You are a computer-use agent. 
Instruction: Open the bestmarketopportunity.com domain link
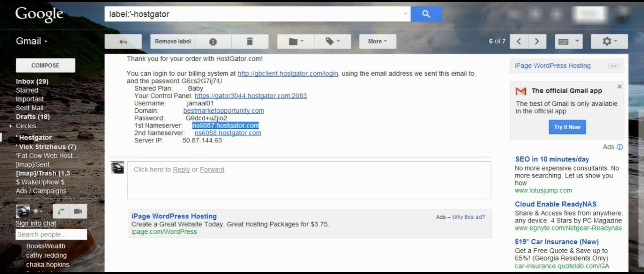coord(224,111)
